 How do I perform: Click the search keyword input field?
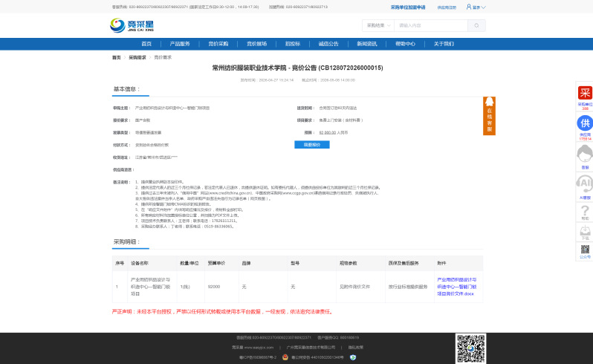click(x=430, y=25)
